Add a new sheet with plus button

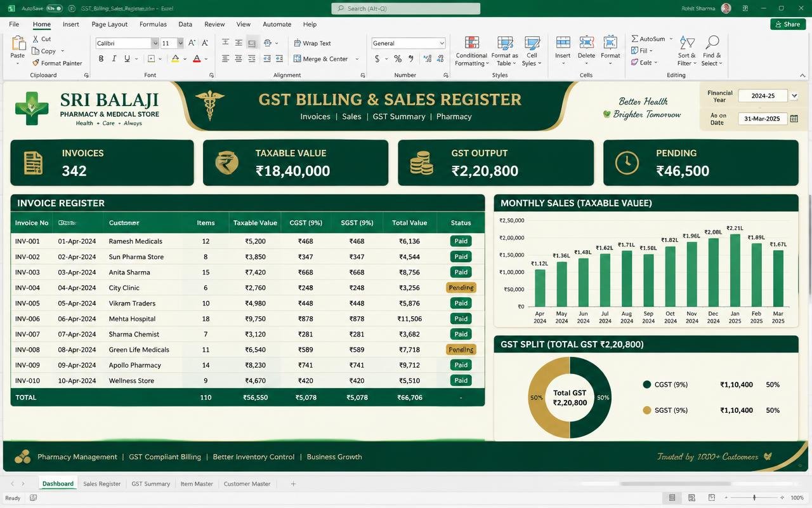pyautogui.click(x=293, y=484)
